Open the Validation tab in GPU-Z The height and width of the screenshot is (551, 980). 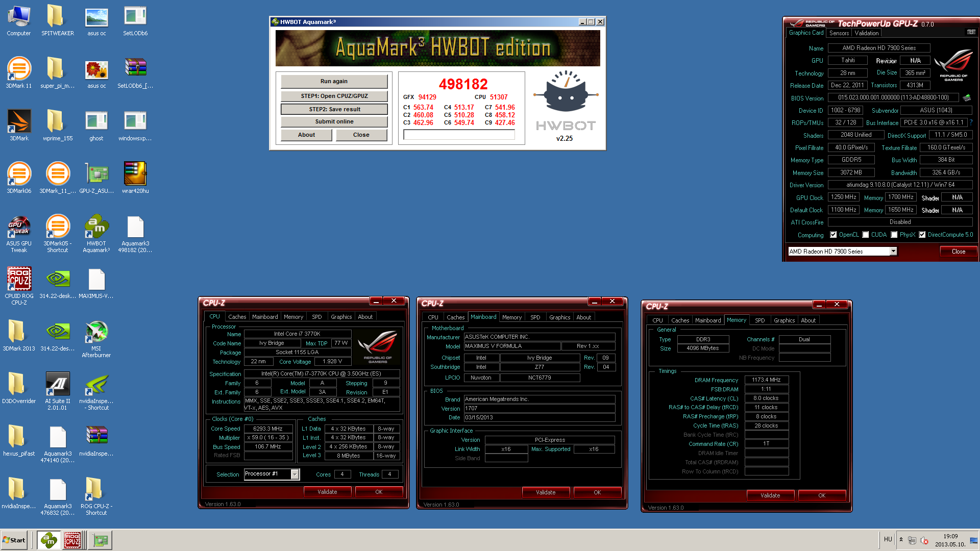click(x=867, y=33)
